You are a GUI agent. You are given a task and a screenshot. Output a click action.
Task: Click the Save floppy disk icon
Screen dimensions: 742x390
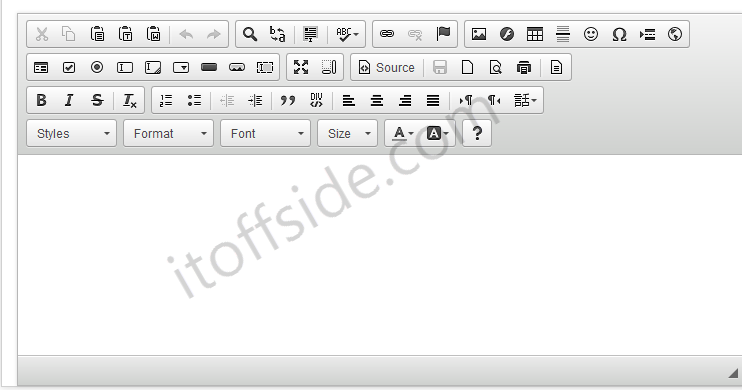click(x=440, y=67)
